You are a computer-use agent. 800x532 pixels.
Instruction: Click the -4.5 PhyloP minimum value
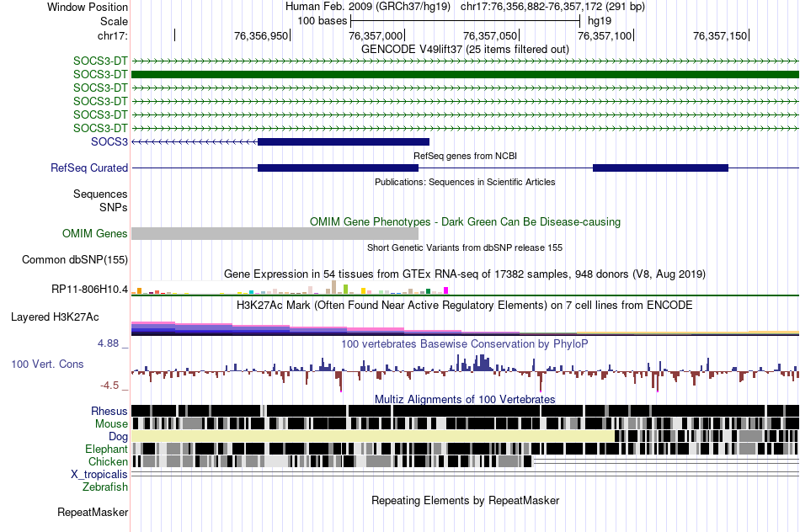click(x=109, y=385)
